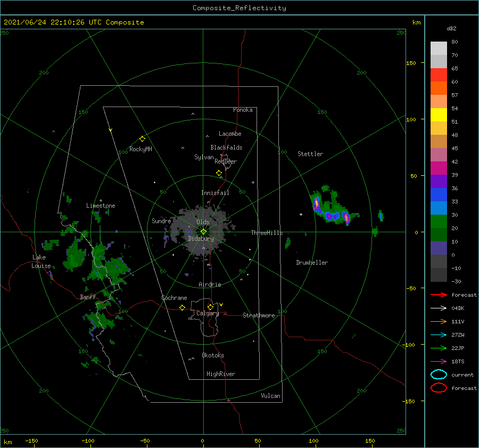This screenshot has width=479, height=448.
Task: Click the Airdrie label
Action: pyautogui.click(x=210, y=284)
